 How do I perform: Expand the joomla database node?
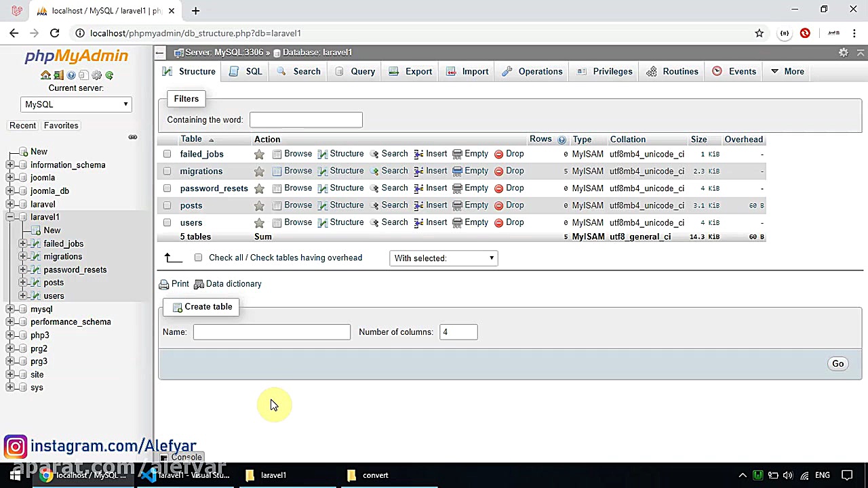pos(10,178)
